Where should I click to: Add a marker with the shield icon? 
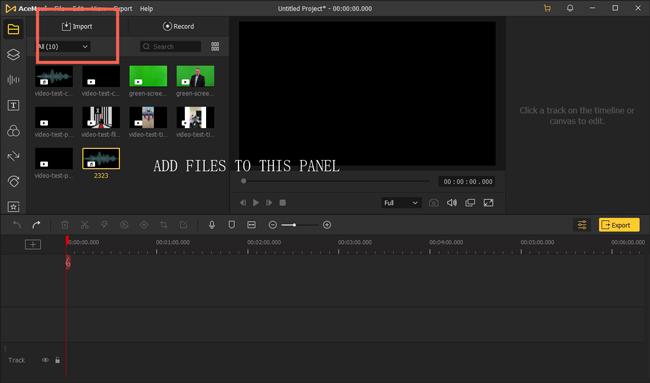tap(232, 225)
